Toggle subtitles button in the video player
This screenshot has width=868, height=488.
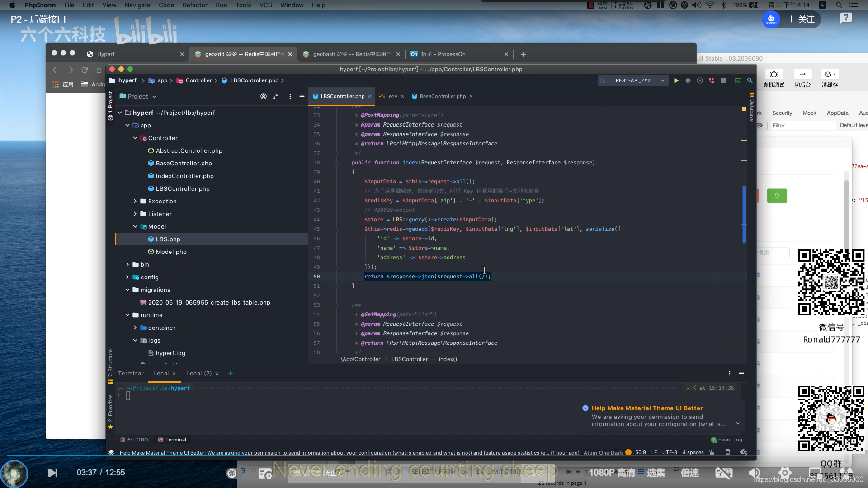[x=723, y=473]
